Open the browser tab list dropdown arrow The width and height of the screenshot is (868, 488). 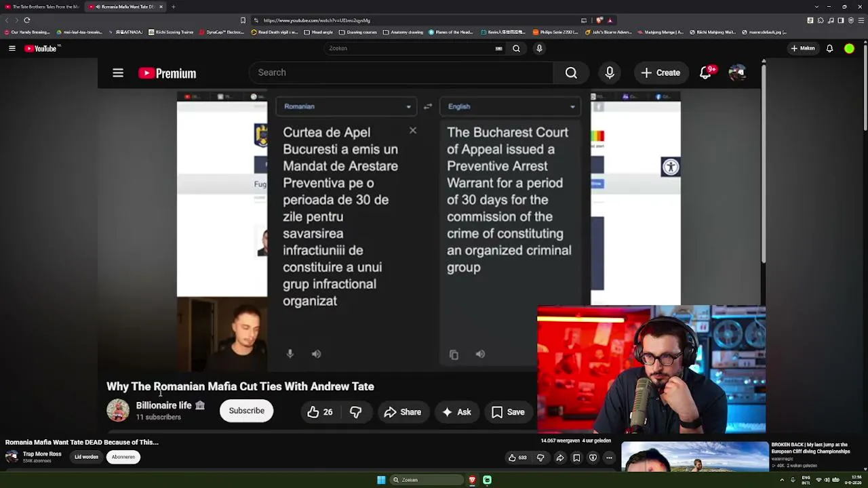[x=816, y=7]
